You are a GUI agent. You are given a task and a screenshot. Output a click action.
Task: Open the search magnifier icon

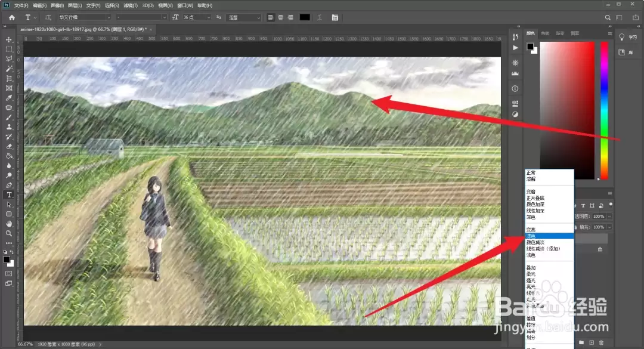pyautogui.click(x=608, y=17)
